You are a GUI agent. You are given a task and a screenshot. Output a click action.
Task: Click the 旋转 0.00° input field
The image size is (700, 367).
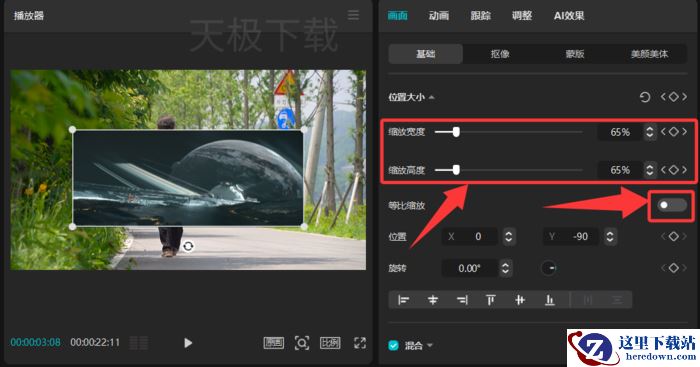(471, 268)
